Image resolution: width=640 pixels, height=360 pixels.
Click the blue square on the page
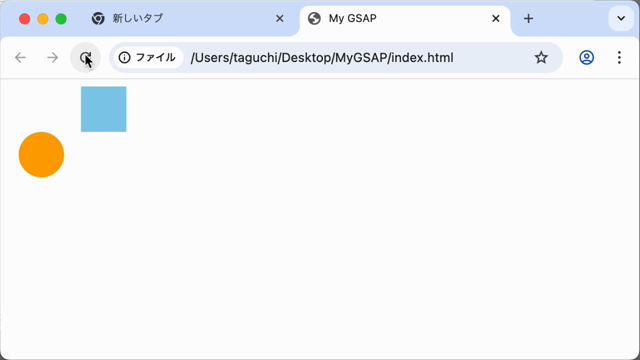point(104,109)
